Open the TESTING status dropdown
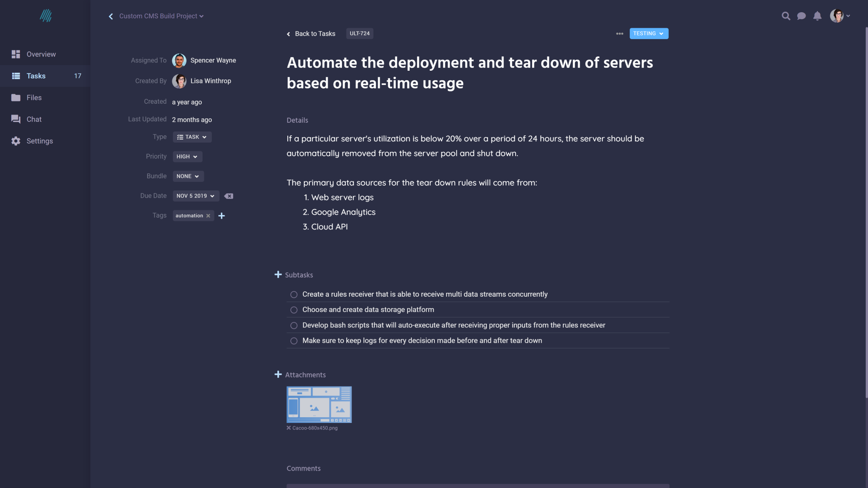The image size is (868, 488). click(649, 33)
